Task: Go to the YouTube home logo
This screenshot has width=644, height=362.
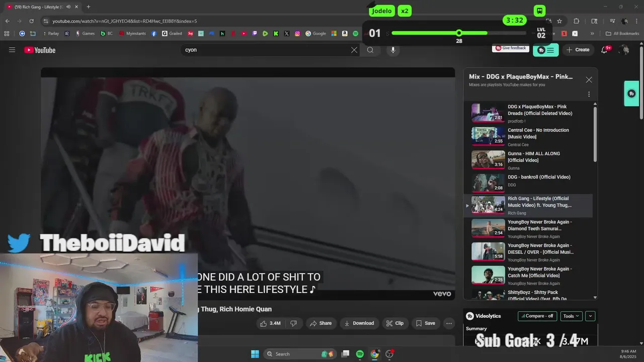Action: (40, 50)
